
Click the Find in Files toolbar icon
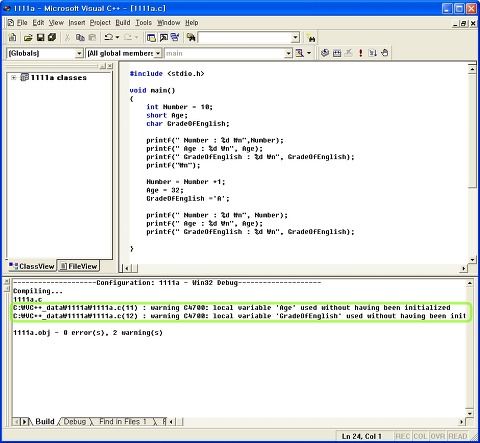[x=191, y=38]
